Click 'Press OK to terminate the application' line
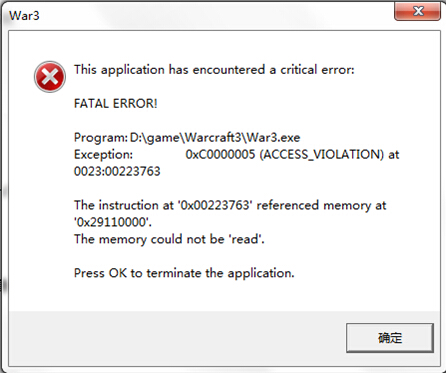This screenshot has width=446, height=373. pos(184,273)
